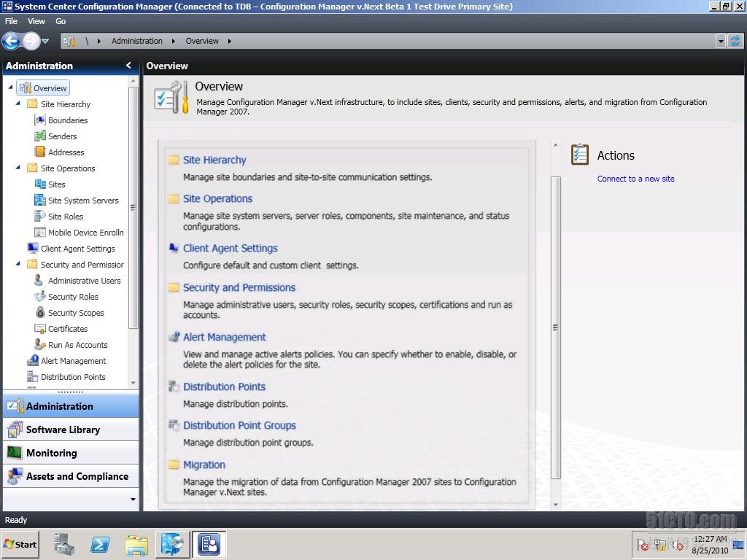747x560 pixels.
Task: Open the Site Hierarchy overview link
Action: click(214, 160)
